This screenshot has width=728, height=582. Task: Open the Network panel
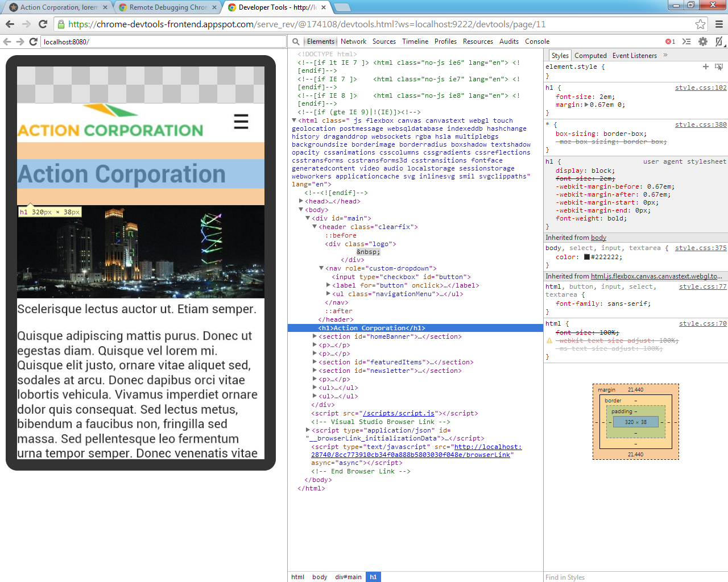[x=353, y=41]
